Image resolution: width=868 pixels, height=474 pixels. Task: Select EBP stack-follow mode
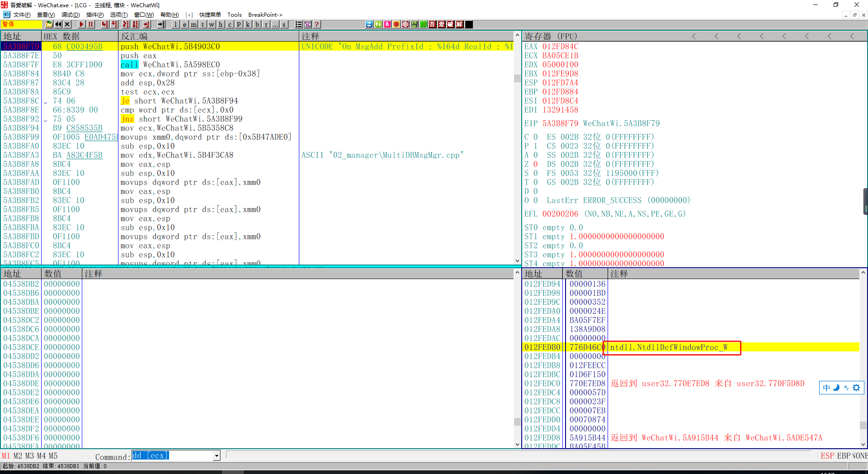(844, 456)
